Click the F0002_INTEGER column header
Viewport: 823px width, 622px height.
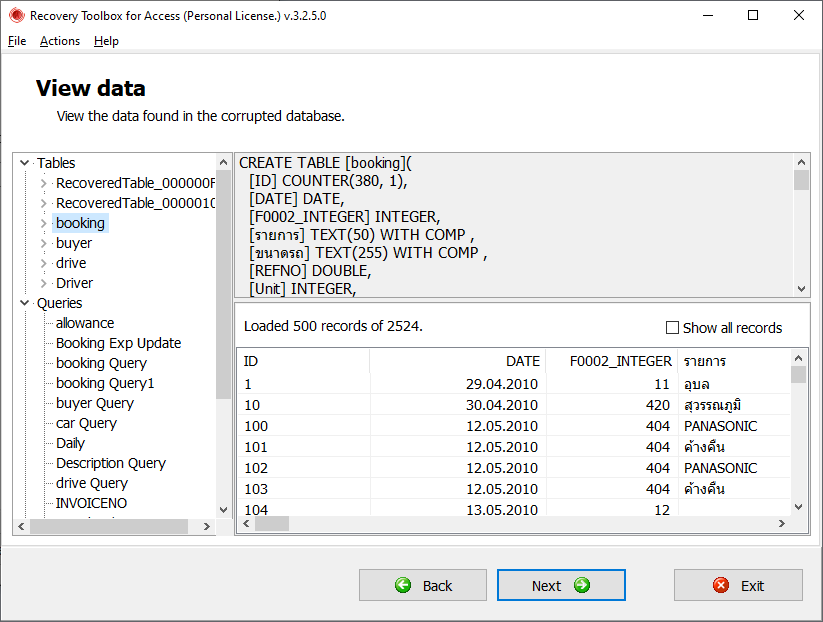[612, 361]
